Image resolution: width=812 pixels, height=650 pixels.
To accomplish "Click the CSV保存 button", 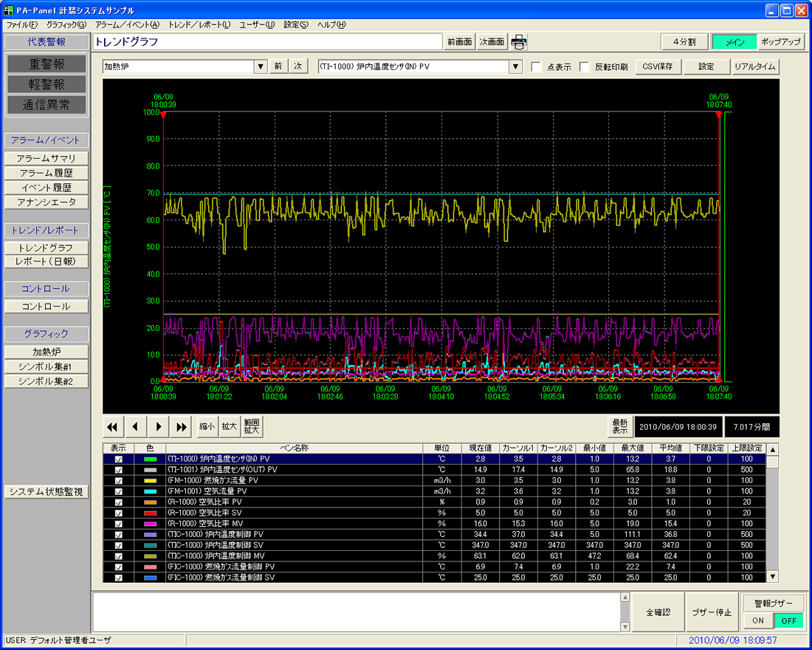I will (x=657, y=66).
